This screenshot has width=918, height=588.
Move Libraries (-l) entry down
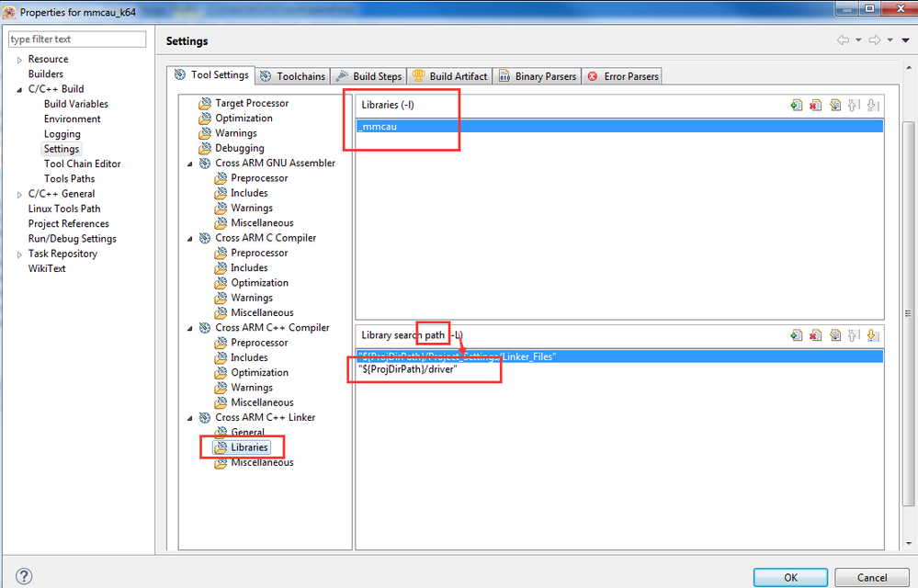point(873,106)
